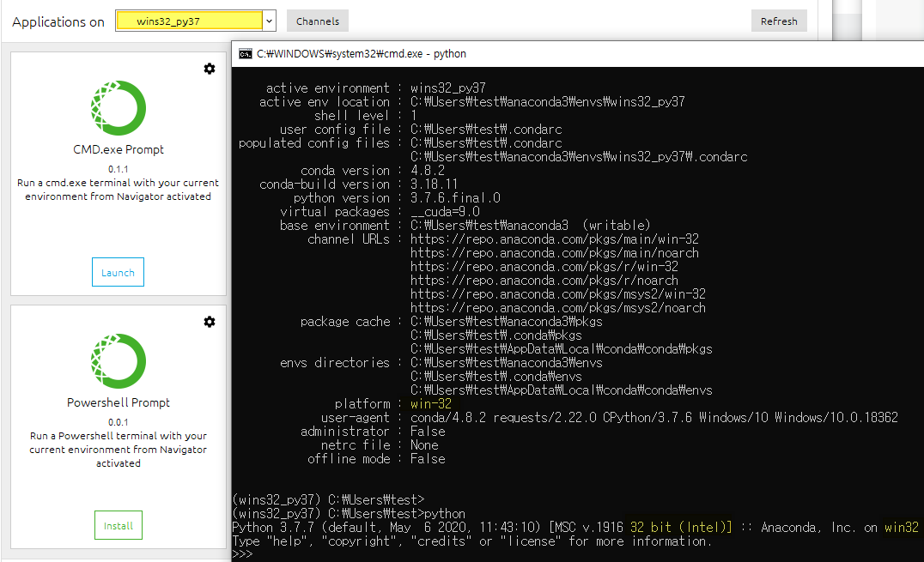Click highlighted 'win-32' platform value in terminal
This screenshot has height=562, width=924.
[431, 403]
